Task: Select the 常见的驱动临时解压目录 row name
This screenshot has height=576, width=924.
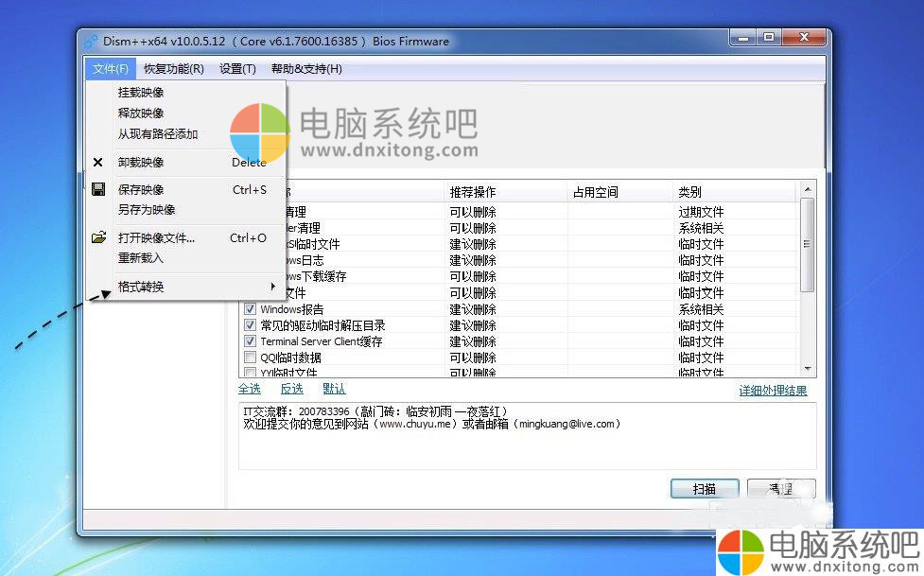Action: point(323,325)
